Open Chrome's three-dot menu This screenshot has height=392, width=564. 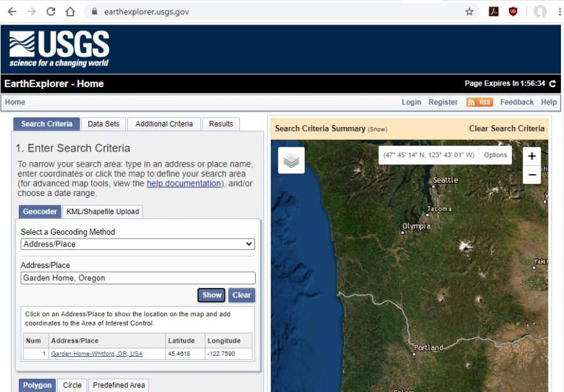[x=558, y=11]
